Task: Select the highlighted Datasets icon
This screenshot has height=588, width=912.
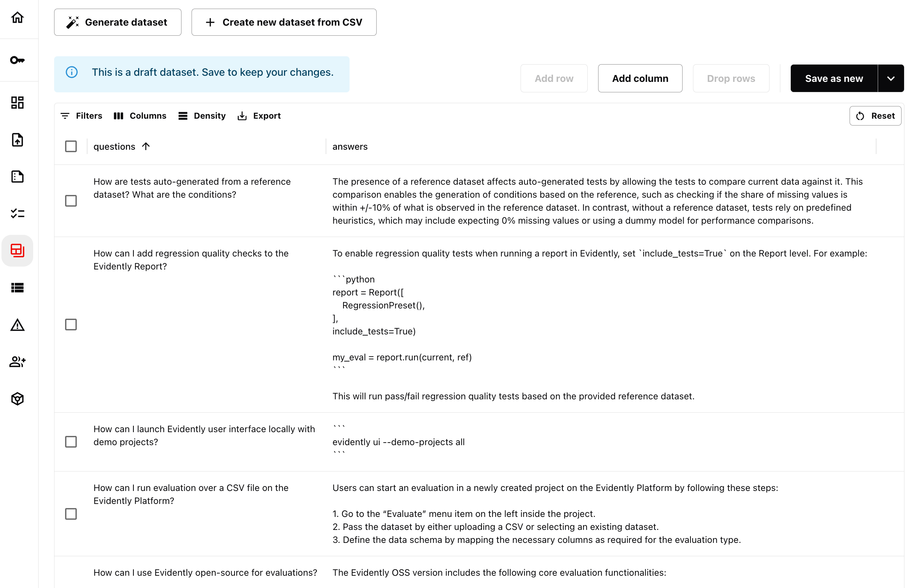Action: coord(18,250)
